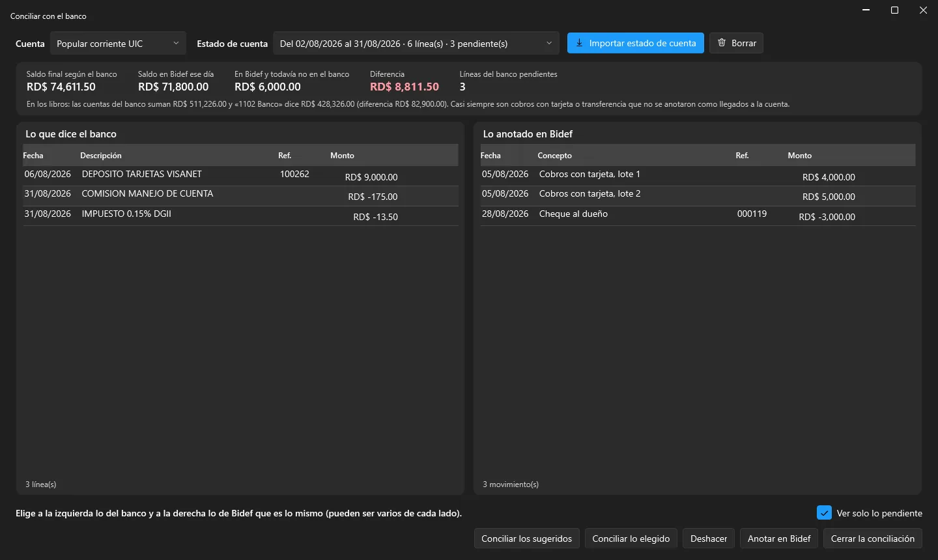Click cheque reference 000119
Image resolution: width=938 pixels, height=560 pixels.
coord(752,214)
